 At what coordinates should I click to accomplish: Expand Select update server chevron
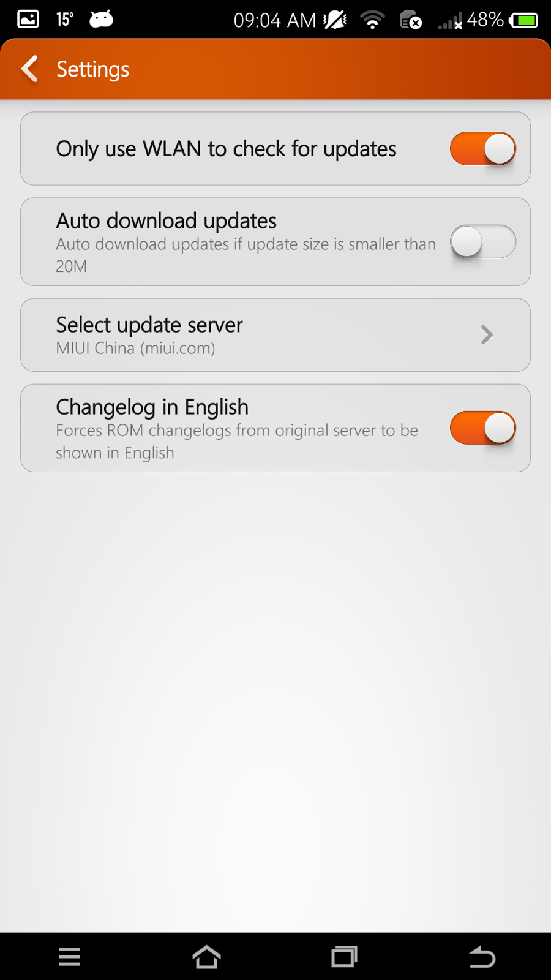[487, 335]
